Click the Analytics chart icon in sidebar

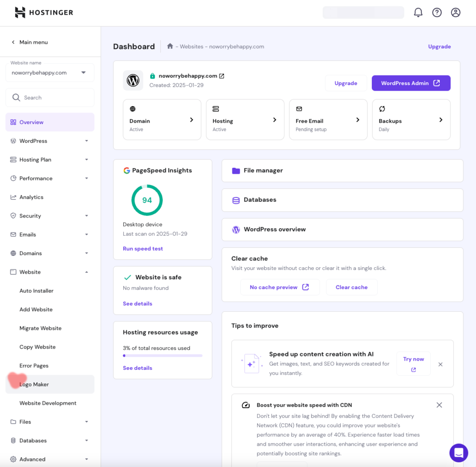[13, 197]
